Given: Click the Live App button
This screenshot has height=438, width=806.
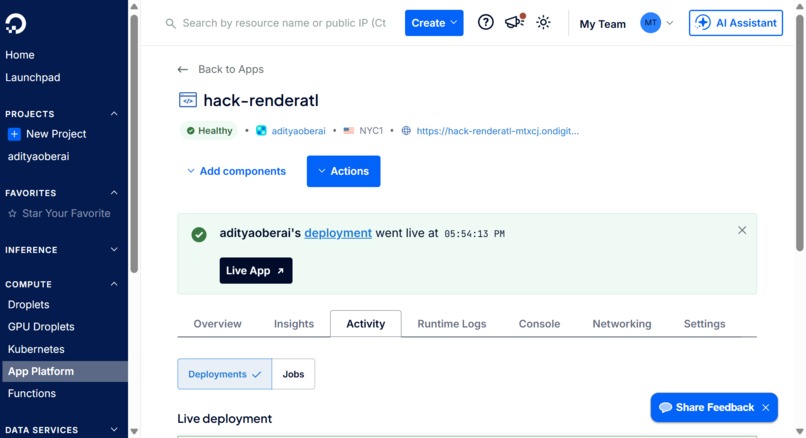Looking at the screenshot, I should tap(256, 270).
